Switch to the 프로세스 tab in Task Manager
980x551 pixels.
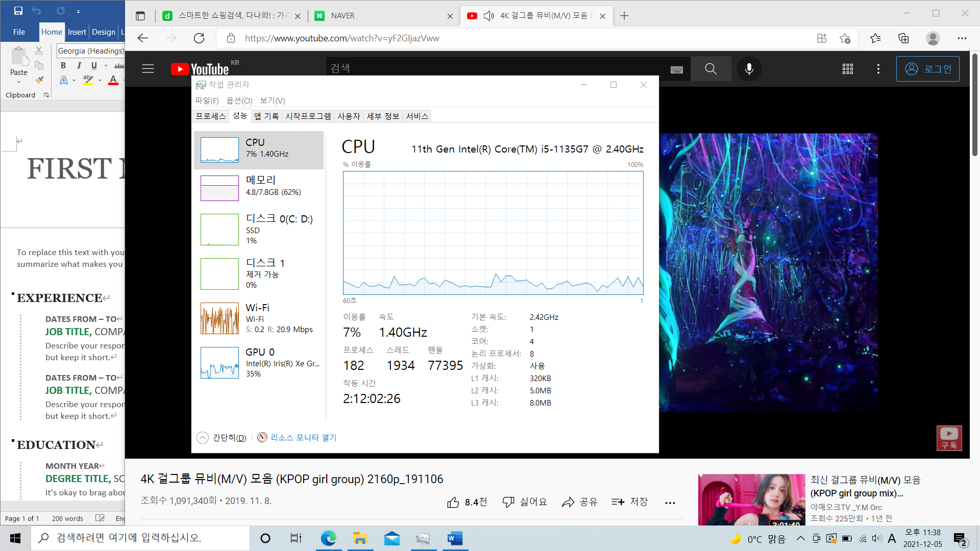click(210, 116)
